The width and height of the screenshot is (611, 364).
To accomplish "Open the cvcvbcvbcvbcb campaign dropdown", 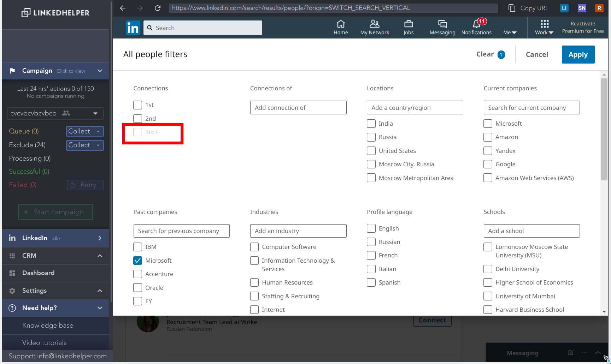I will (x=55, y=113).
